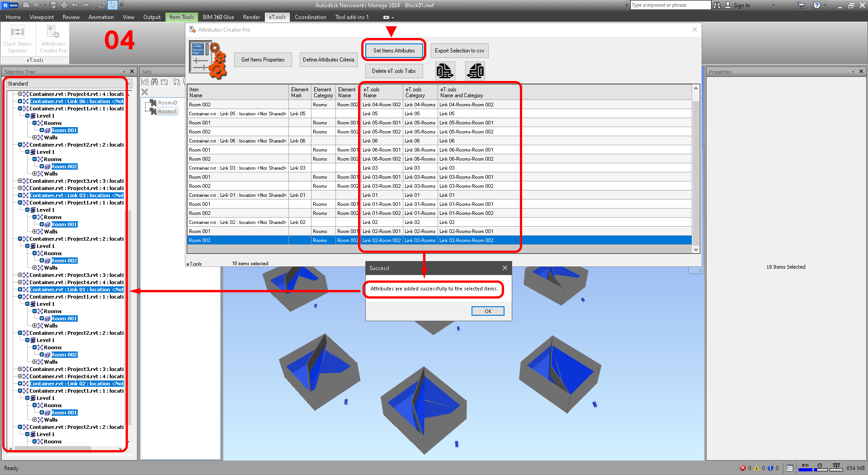Close the Selection Tree panel

132,71
